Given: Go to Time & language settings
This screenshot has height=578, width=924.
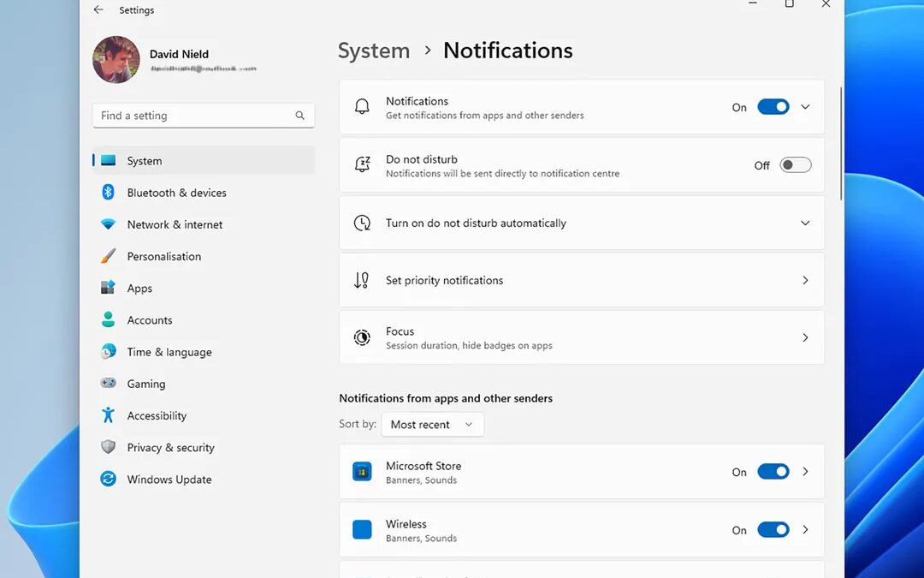Looking at the screenshot, I should [169, 352].
